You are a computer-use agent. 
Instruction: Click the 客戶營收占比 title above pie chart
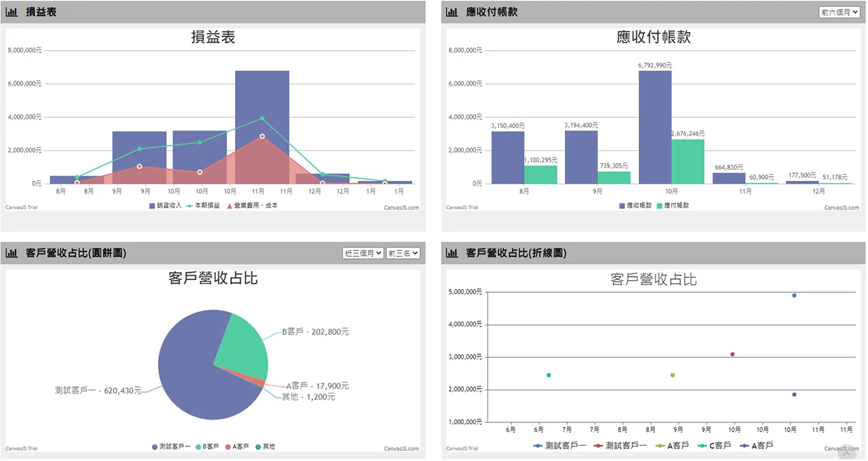(x=213, y=278)
